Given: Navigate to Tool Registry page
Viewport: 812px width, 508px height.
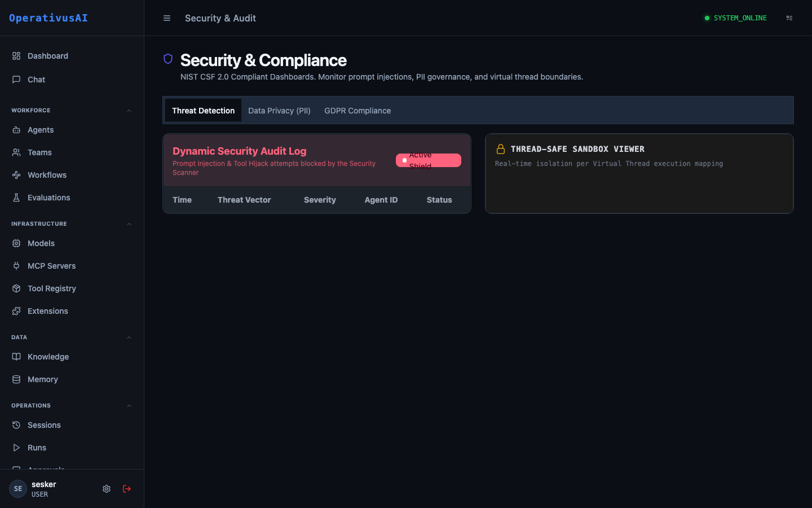Looking at the screenshot, I should pyautogui.click(x=72, y=288).
